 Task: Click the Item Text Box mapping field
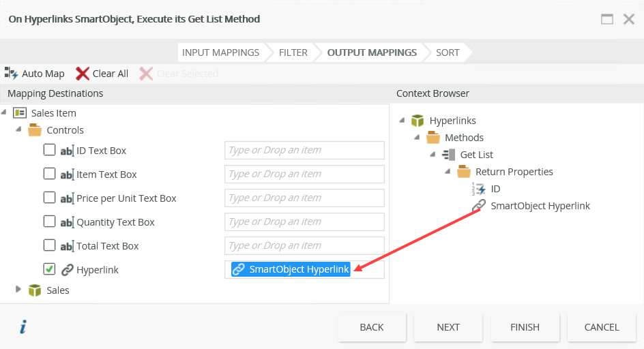pyautogui.click(x=304, y=174)
